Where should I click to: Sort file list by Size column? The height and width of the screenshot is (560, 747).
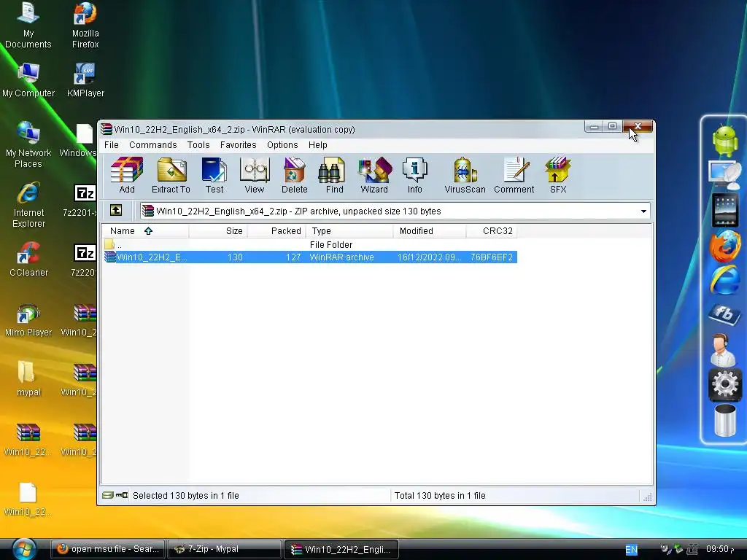pos(218,231)
